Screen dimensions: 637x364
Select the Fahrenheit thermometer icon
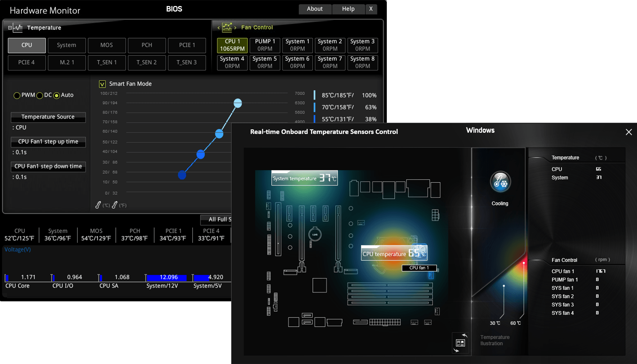pyautogui.click(x=115, y=205)
